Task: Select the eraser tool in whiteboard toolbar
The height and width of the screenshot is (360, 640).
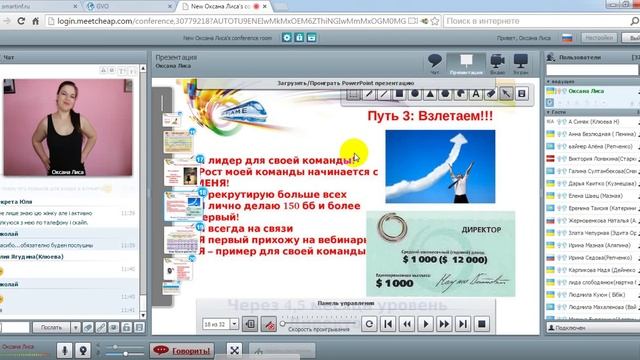Action: click(491, 94)
